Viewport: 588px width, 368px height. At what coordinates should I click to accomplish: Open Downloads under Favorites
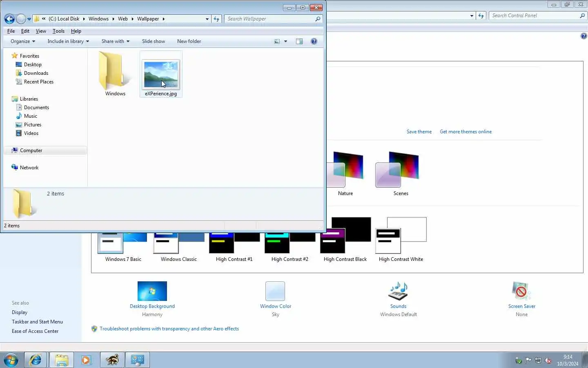36,73
